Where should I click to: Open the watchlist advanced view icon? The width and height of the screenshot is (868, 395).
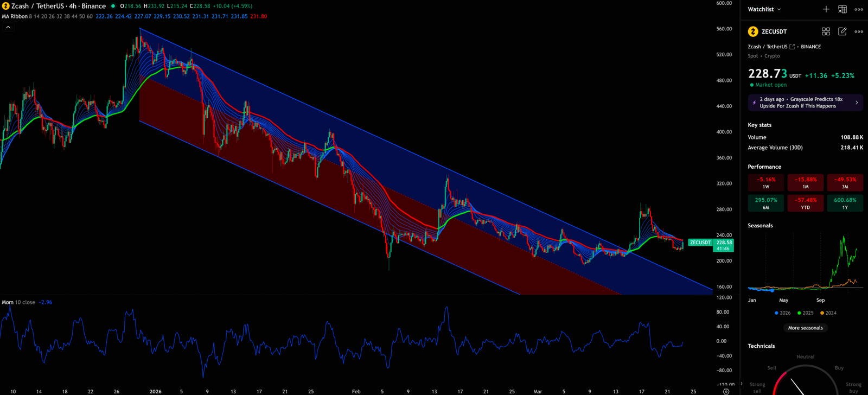(843, 9)
